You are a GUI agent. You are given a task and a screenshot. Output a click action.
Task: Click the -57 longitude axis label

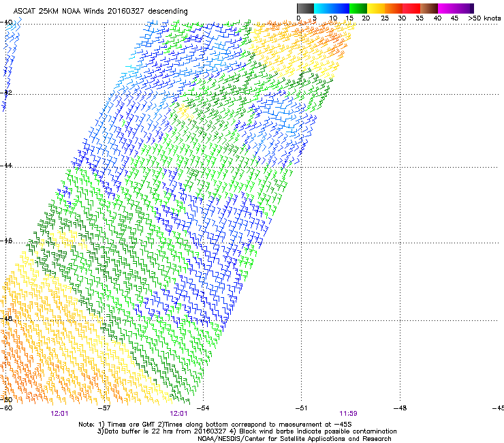[x=104, y=408]
